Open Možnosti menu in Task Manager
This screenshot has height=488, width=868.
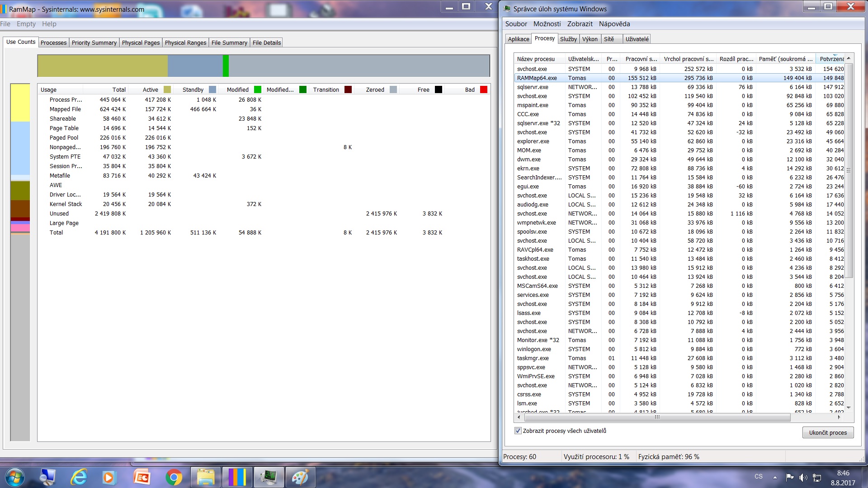547,24
